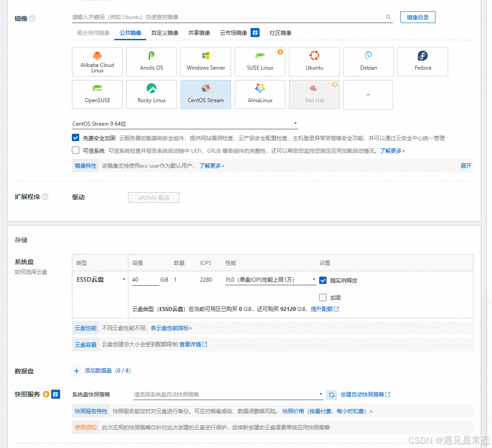This screenshot has height=448, width=492.
Task: Click the 荐 badge beside 快照服务
Action: tap(56, 394)
